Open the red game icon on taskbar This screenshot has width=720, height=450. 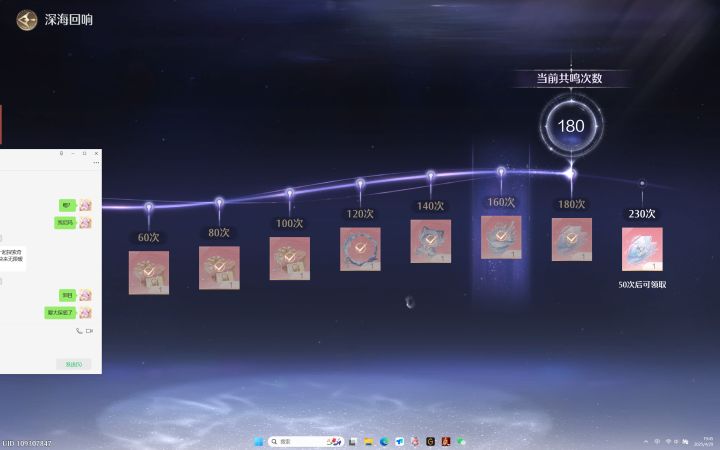coord(446,442)
